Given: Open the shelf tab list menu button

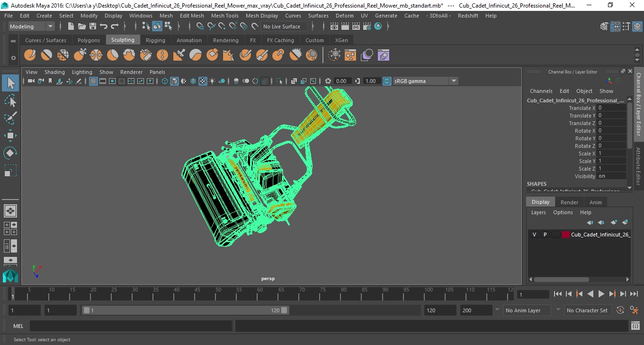Looking at the screenshot, I should coord(13,41).
